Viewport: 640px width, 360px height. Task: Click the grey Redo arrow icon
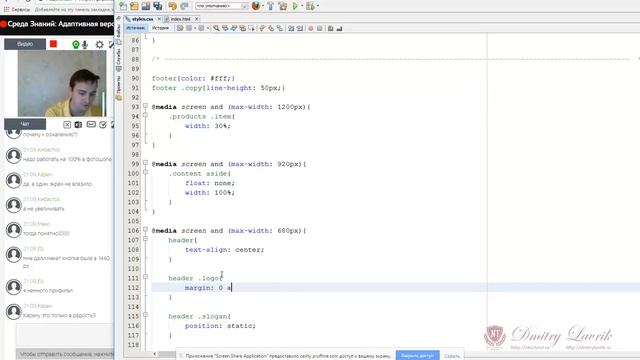(184, 6)
